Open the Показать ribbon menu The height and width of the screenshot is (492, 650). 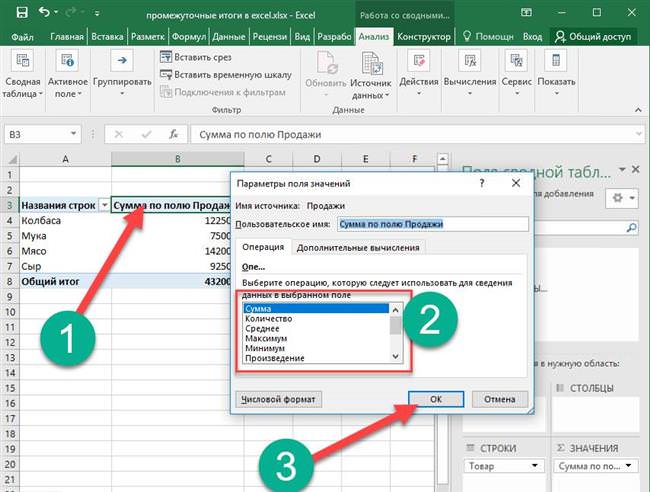click(556, 75)
